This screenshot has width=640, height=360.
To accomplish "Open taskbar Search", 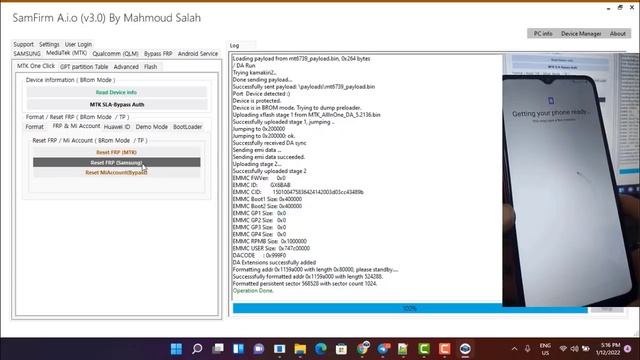I will 197,349.
